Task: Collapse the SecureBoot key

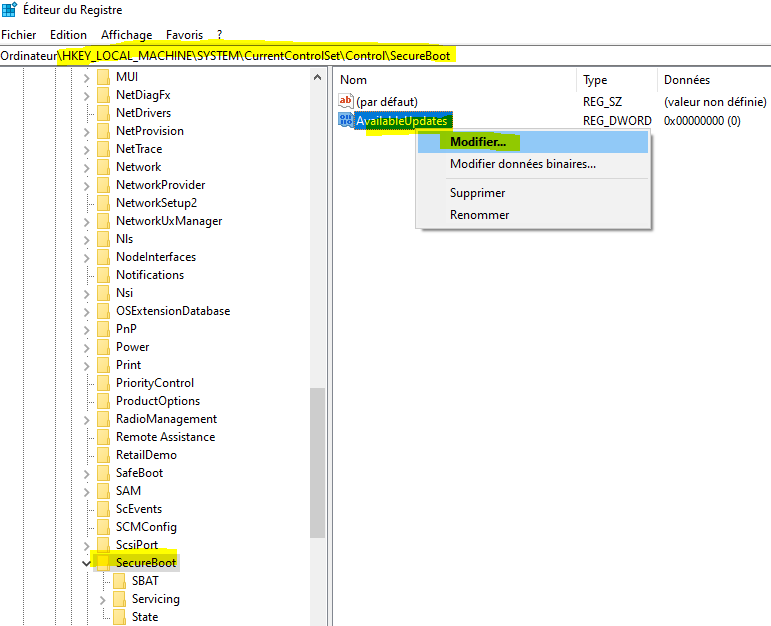Action: [x=87, y=563]
